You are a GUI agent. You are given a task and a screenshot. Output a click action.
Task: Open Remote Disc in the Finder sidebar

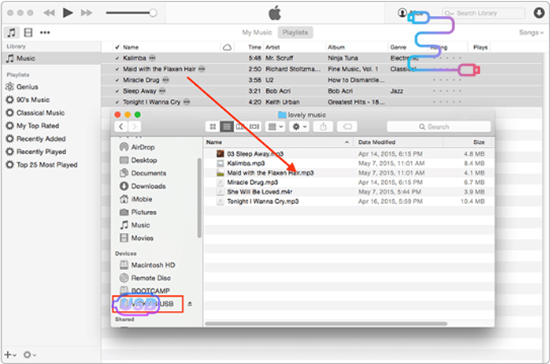[x=145, y=278]
